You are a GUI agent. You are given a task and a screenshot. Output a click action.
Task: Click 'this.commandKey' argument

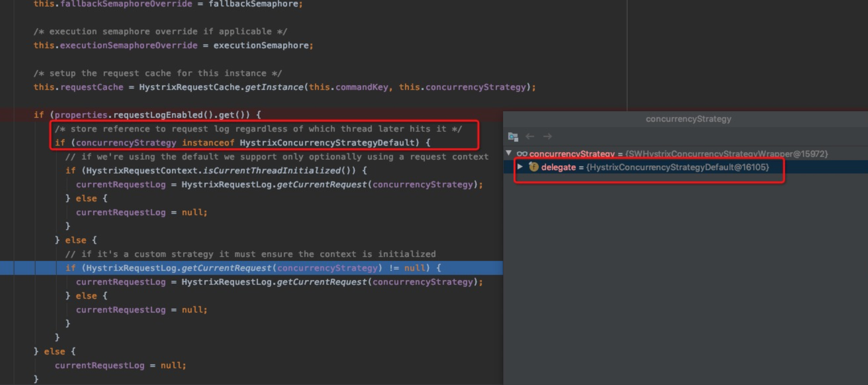click(x=348, y=87)
